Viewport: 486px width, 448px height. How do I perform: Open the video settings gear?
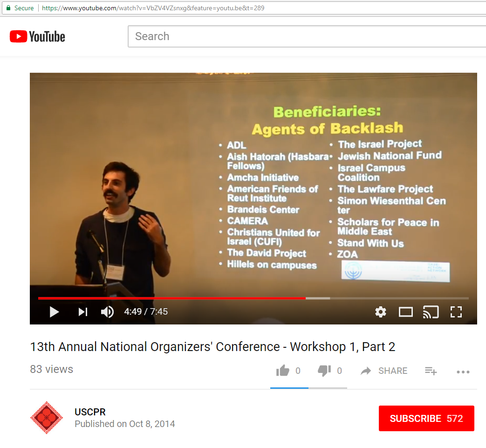coord(381,312)
